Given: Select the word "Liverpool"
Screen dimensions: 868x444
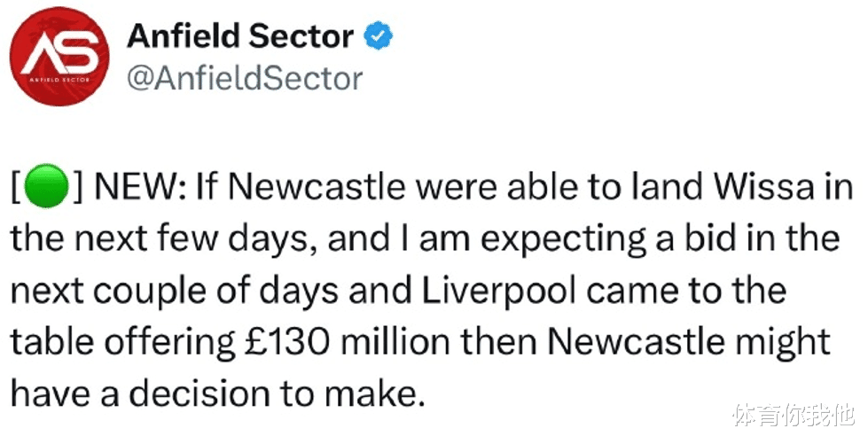Looking at the screenshot, I should tap(499, 292).
